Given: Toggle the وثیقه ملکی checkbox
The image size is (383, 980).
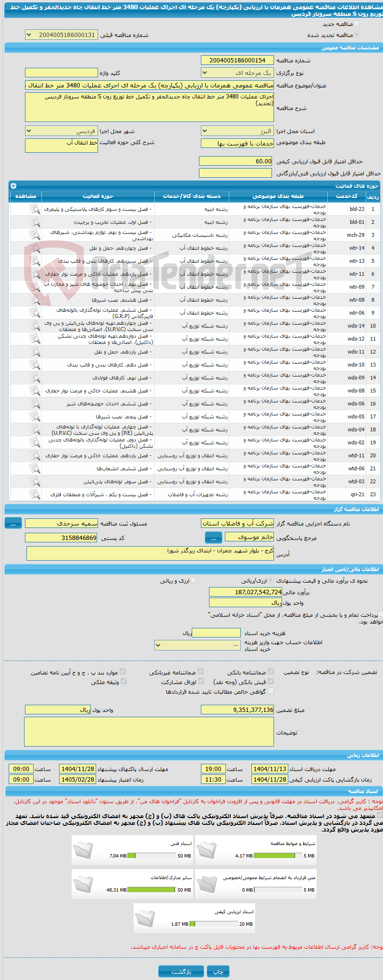Looking at the screenshot, I should [124, 681].
